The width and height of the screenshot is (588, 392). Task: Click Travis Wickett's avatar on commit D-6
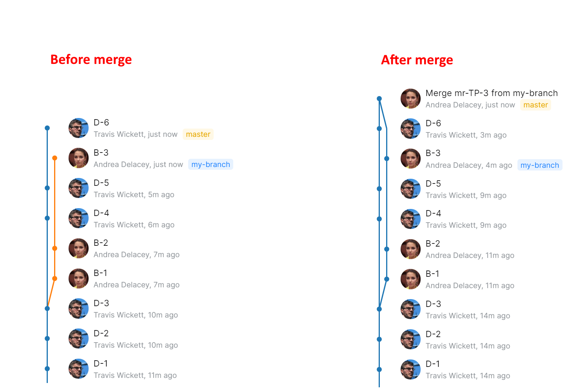pyautogui.click(x=78, y=128)
